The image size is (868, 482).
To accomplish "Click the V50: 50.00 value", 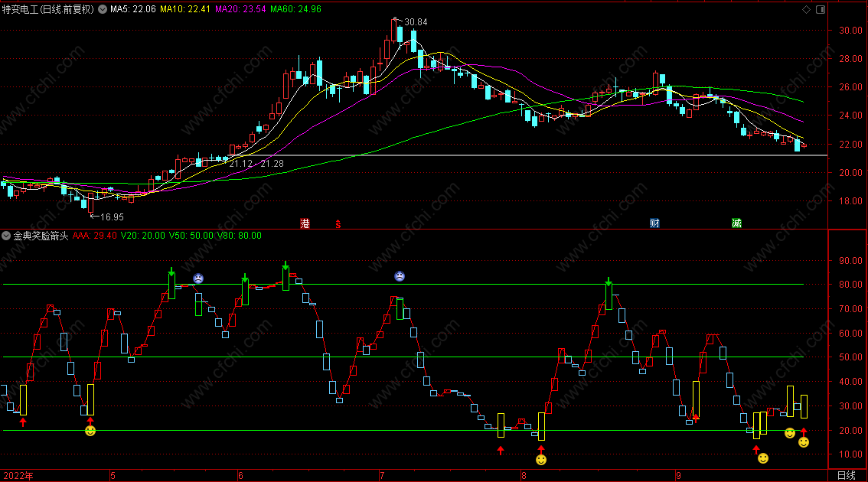I will 191,236.
